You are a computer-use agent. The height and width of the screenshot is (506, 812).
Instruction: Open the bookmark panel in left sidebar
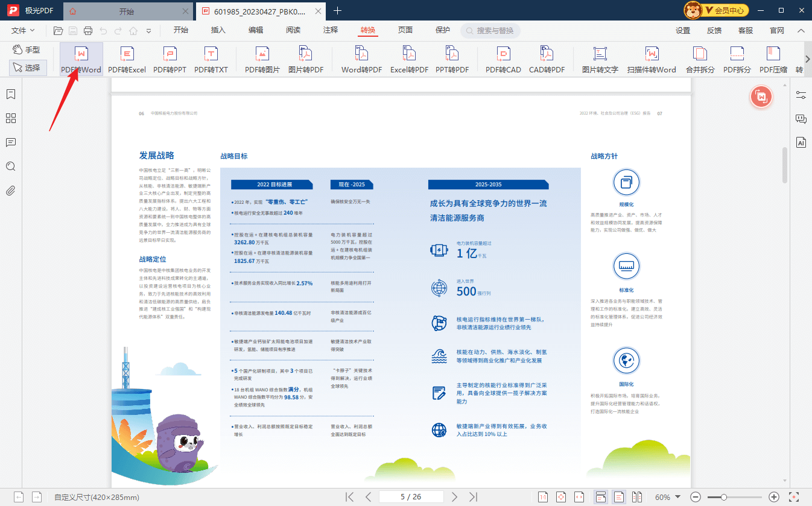[10, 94]
